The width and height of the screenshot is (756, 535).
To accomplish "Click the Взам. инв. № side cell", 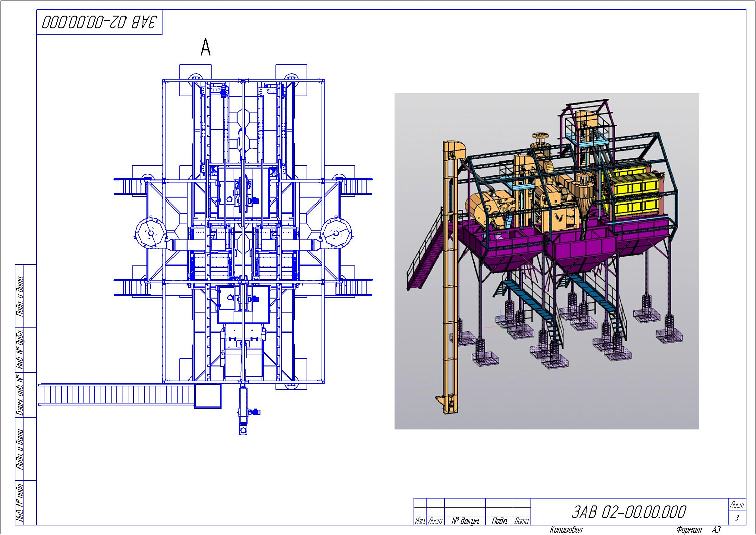I will click(20, 394).
